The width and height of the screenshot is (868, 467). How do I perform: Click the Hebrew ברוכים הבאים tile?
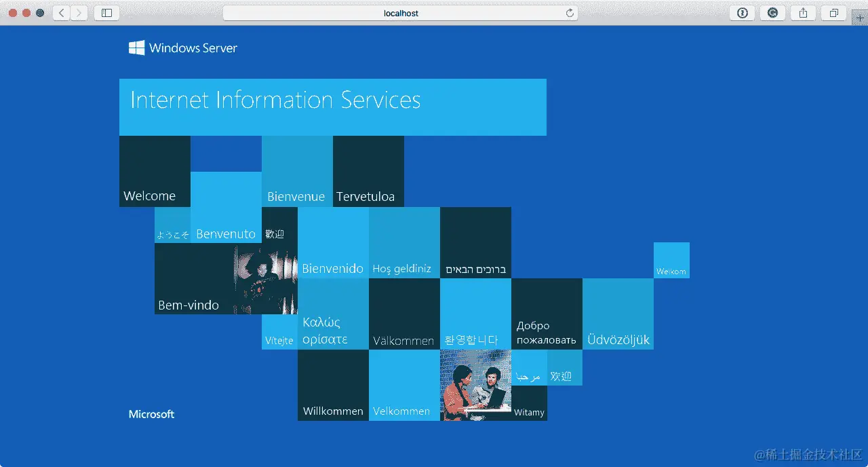475,242
